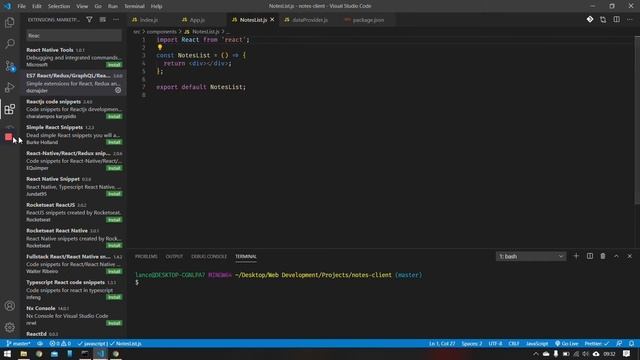Image resolution: width=640 pixels, height=360 pixels.
Task: Kill the terminal with trash icon
Action: pyautogui.click(x=603, y=256)
